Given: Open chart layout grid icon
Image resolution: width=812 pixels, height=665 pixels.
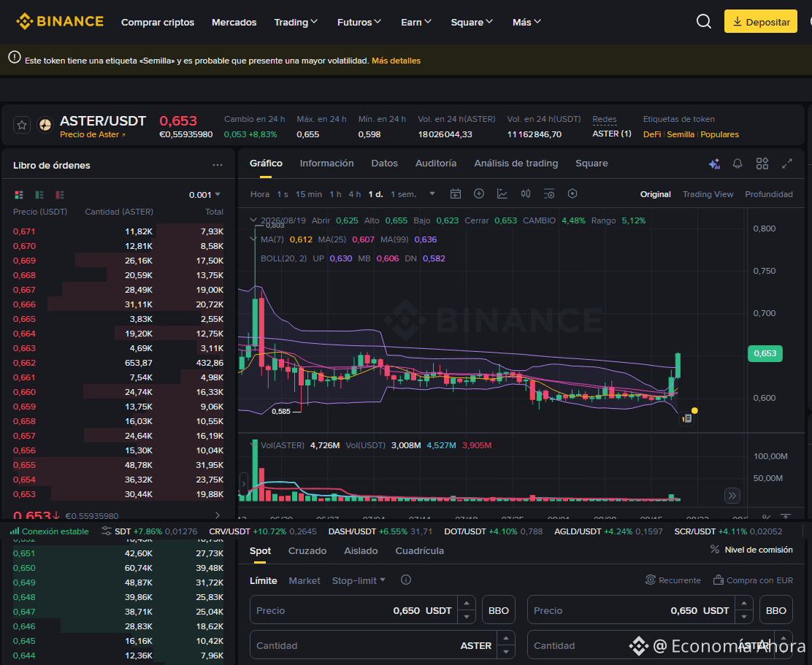Looking at the screenshot, I should pos(762,164).
